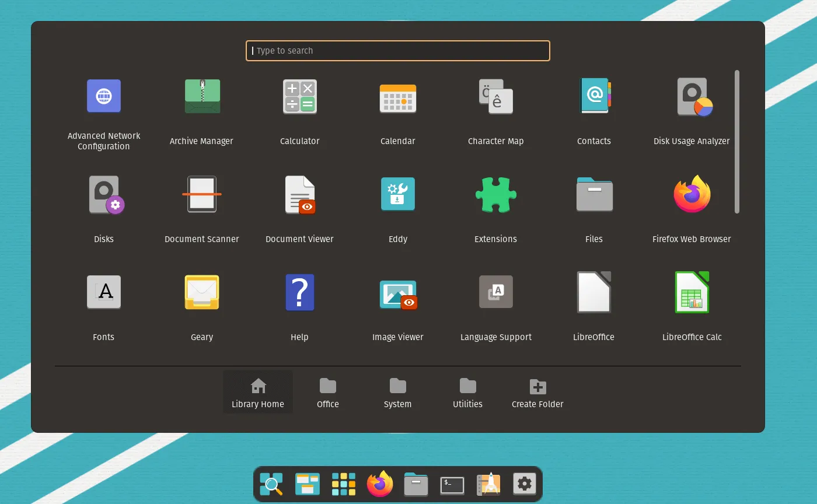The height and width of the screenshot is (504, 817).
Task: Launch Eddy package installer
Action: click(397, 195)
